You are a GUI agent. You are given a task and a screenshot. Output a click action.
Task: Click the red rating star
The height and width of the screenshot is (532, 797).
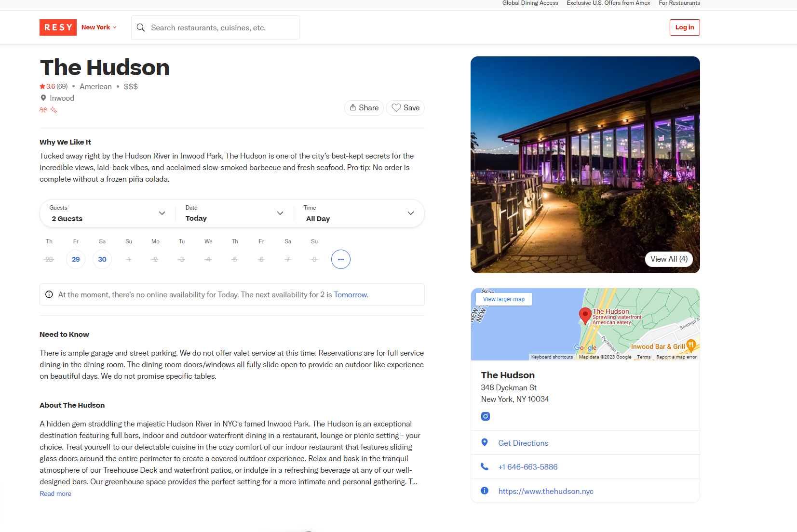click(42, 86)
